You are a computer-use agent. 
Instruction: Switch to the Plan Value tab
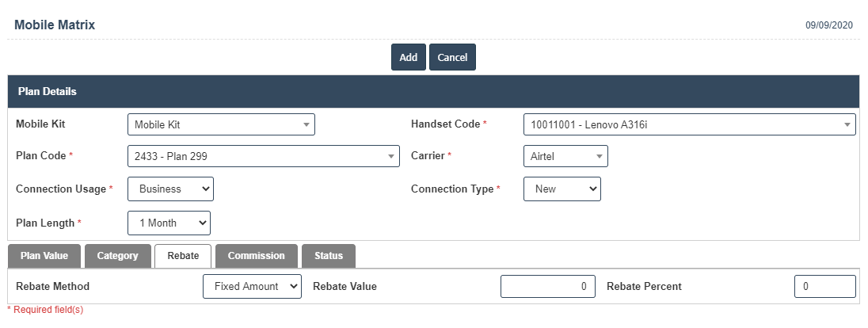coord(44,256)
